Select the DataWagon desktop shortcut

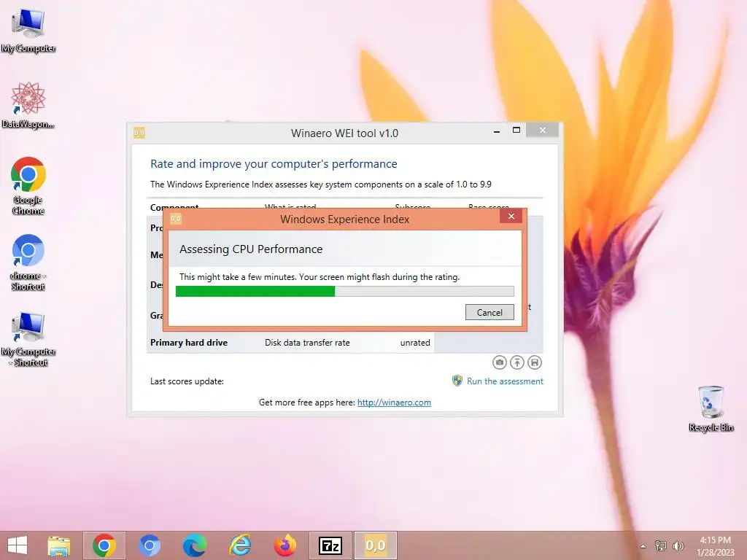point(28,105)
